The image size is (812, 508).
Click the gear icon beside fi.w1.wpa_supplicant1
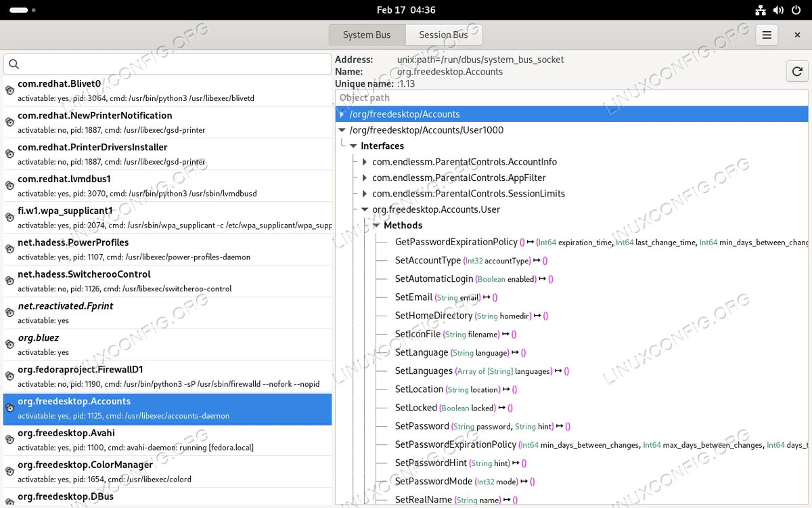pos(10,217)
